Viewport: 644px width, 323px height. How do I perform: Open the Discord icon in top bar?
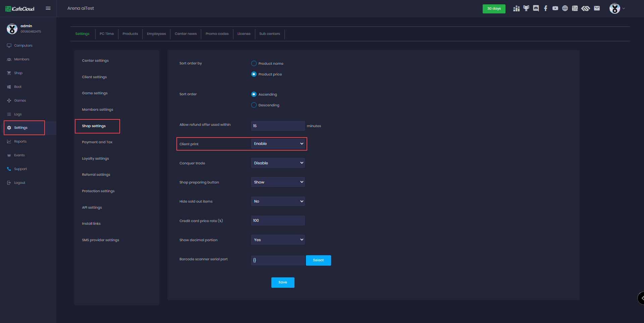536,8
